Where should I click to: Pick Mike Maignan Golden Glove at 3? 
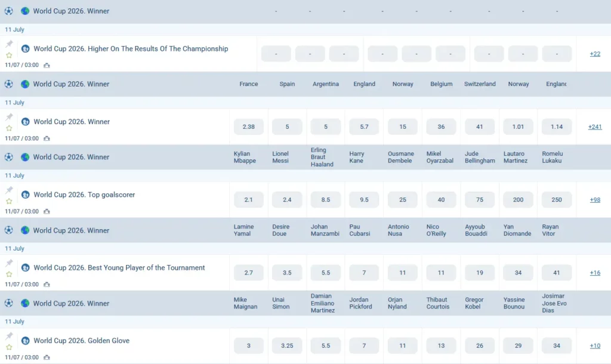coord(249,346)
